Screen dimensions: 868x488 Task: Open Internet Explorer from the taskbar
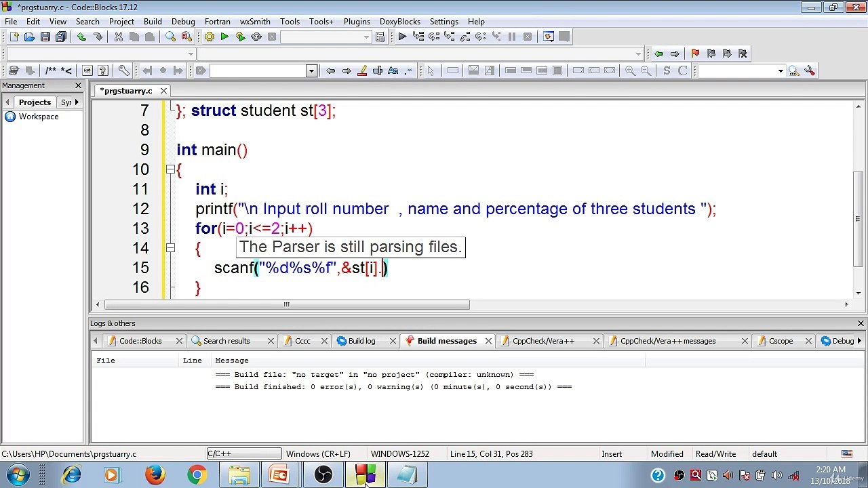(71, 475)
